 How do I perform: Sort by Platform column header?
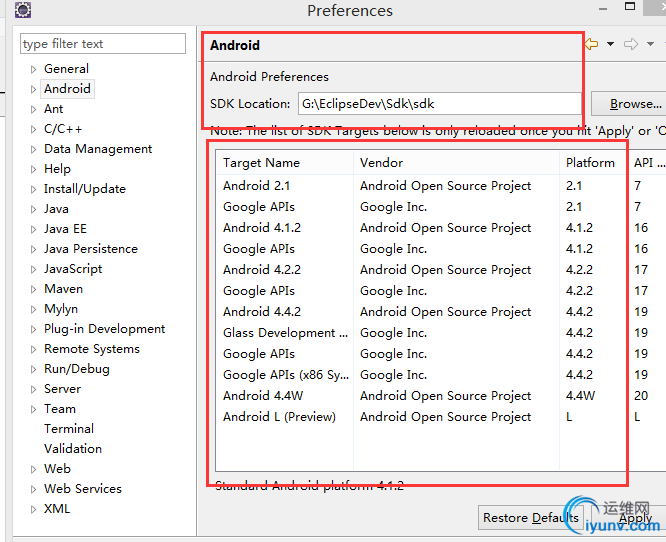[x=593, y=163]
